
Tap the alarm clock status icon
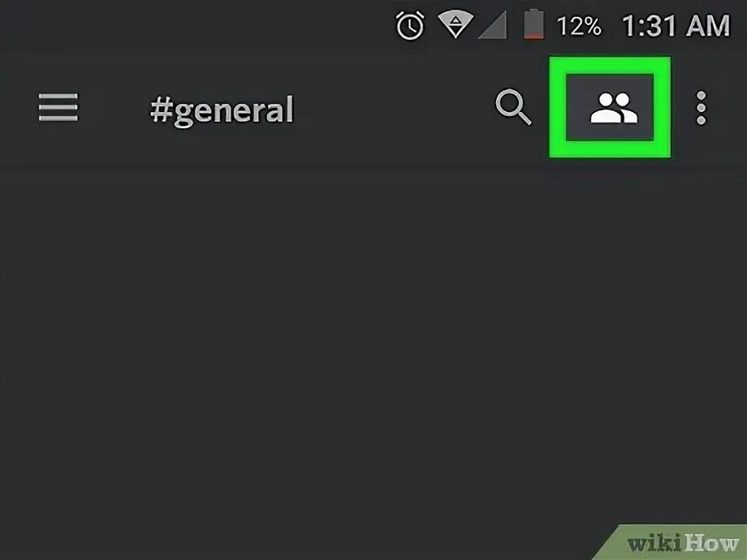410,25
